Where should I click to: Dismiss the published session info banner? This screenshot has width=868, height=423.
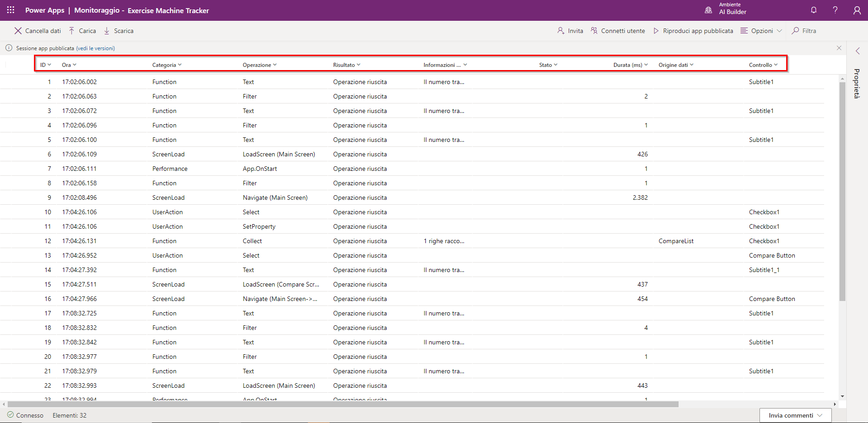pyautogui.click(x=839, y=48)
